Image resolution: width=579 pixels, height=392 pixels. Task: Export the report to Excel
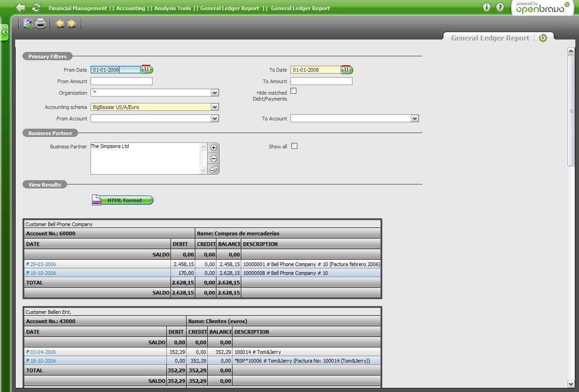pos(28,23)
